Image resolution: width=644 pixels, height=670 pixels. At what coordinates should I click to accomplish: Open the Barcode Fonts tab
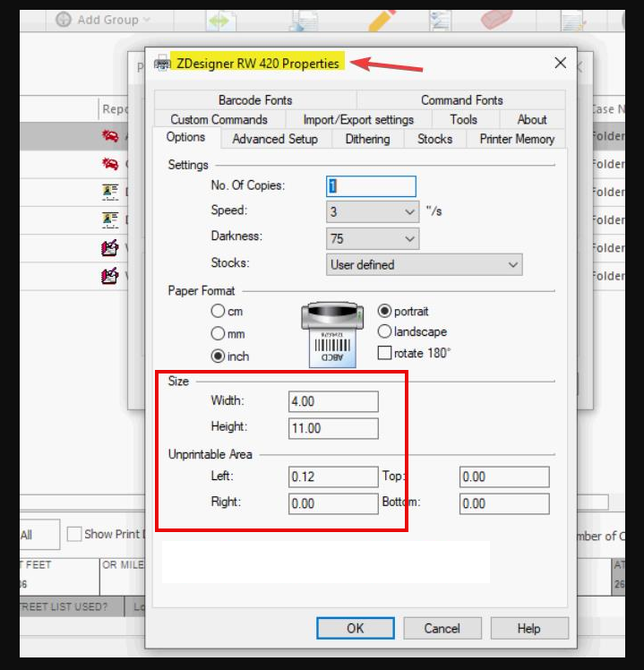(x=255, y=100)
